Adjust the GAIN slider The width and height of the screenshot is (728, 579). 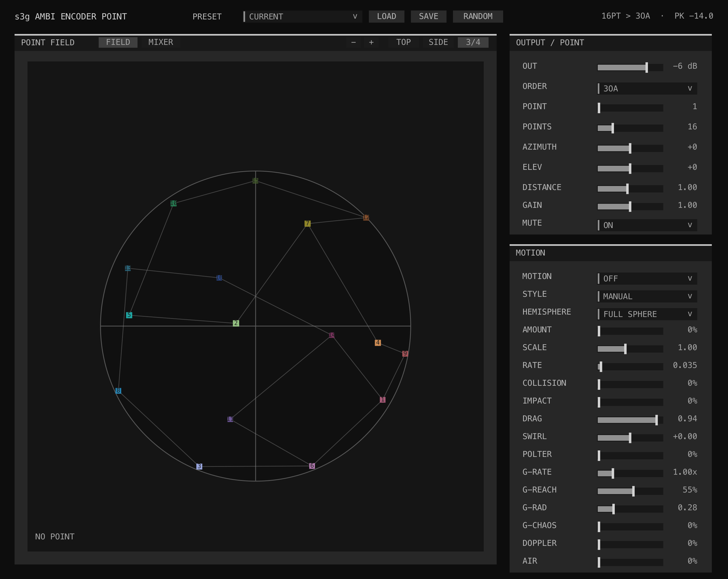[630, 207]
